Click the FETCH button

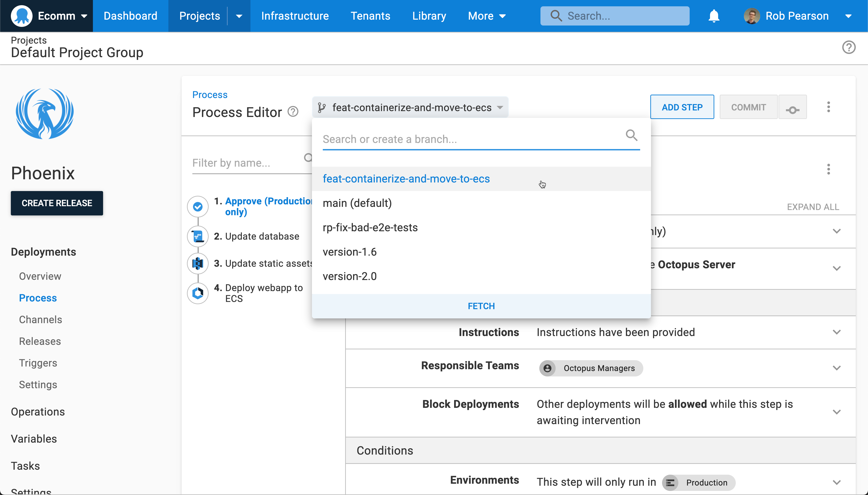pos(481,306)
